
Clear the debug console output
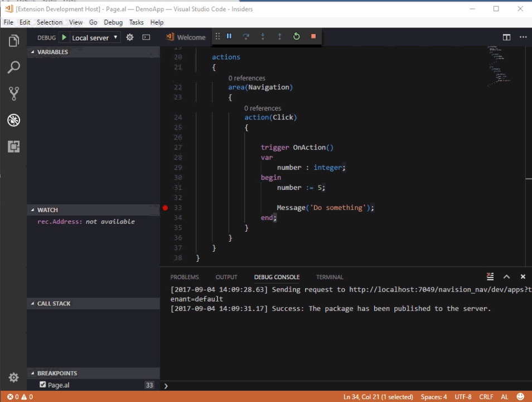(x=490, y=276)
